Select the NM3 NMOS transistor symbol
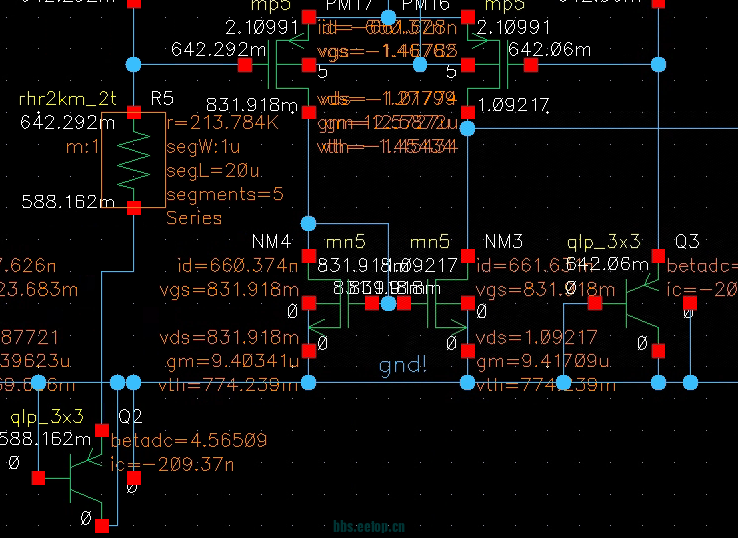The width and height of the screenshot is (738, 538). (x=445, y=304)
